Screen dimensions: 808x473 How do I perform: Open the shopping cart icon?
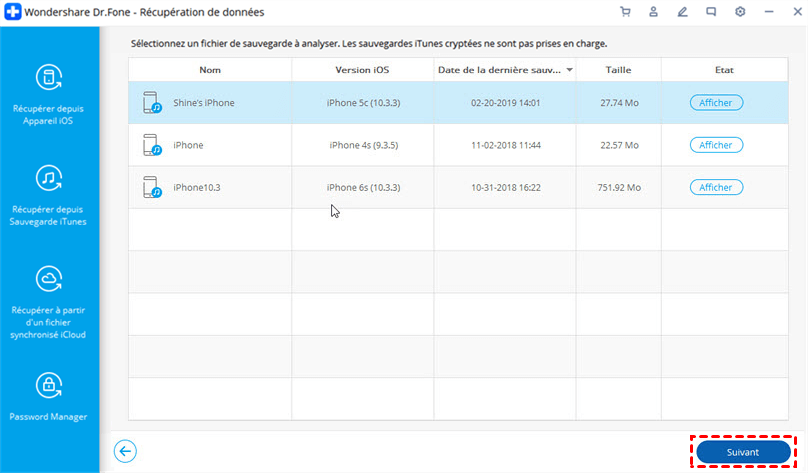coord(625,12)
